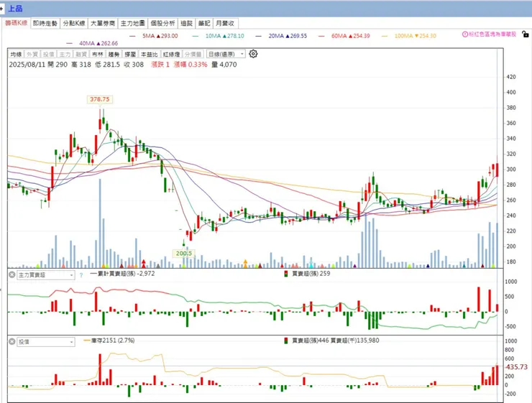Click the 5MA legend line swatch

[132, 36]
